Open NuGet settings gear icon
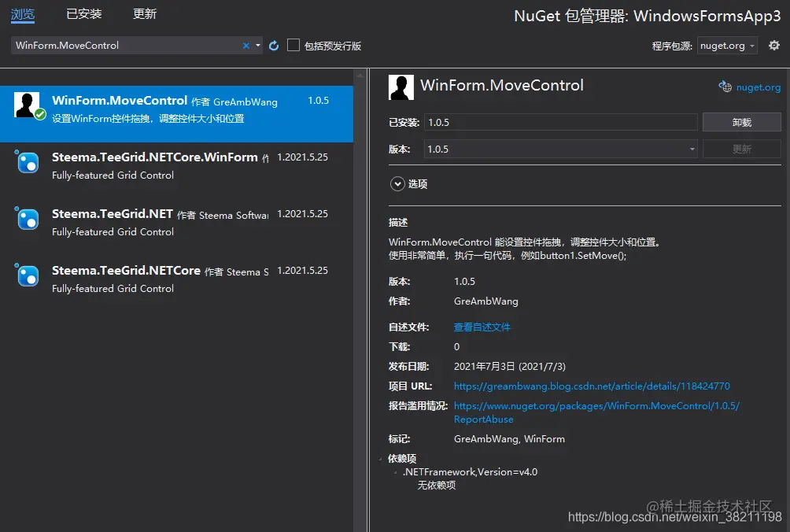Screen dimensions: 790x532 click(774, 46)
